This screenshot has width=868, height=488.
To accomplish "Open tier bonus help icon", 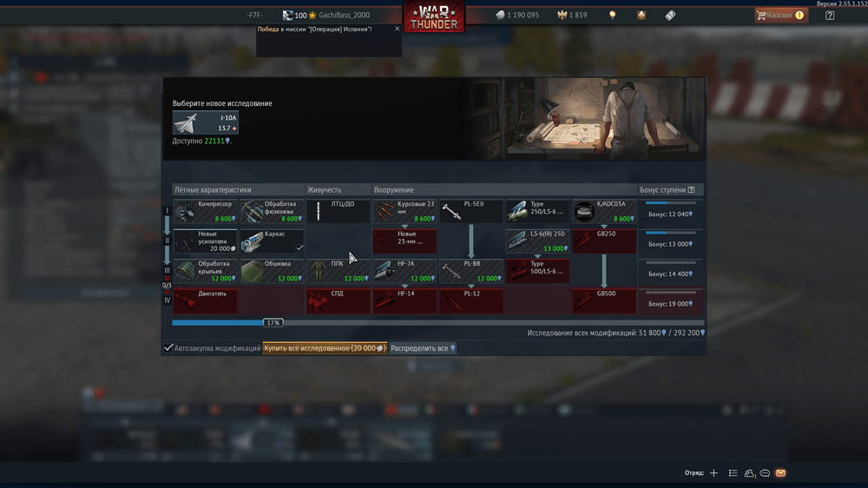I will tap(691, 189).
